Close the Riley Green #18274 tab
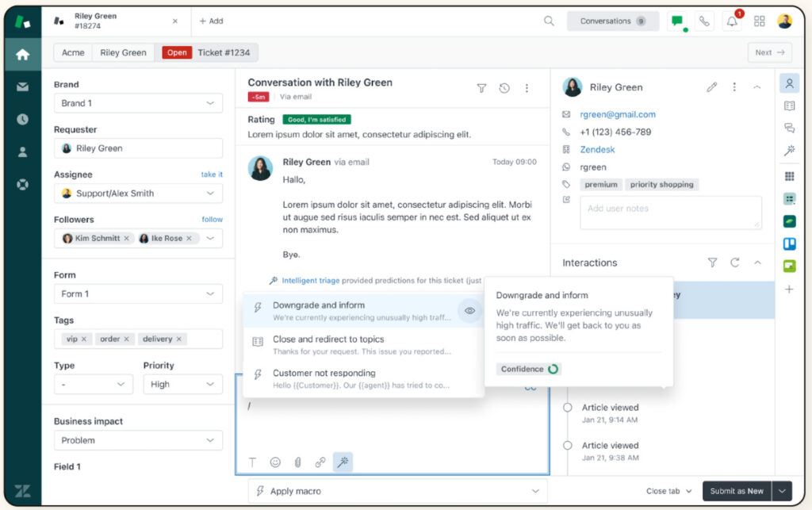The height and width of the screenshot is (510, 812). click(x=175, y=21)
